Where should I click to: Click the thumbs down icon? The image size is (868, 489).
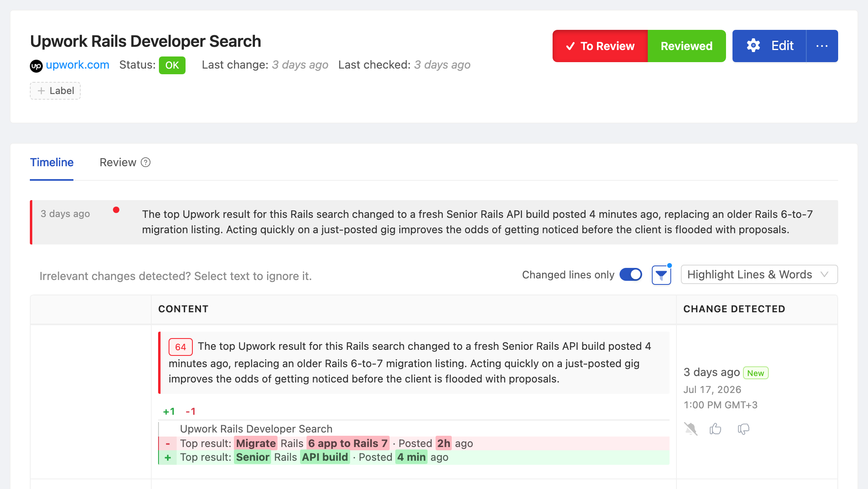point(743,429)
